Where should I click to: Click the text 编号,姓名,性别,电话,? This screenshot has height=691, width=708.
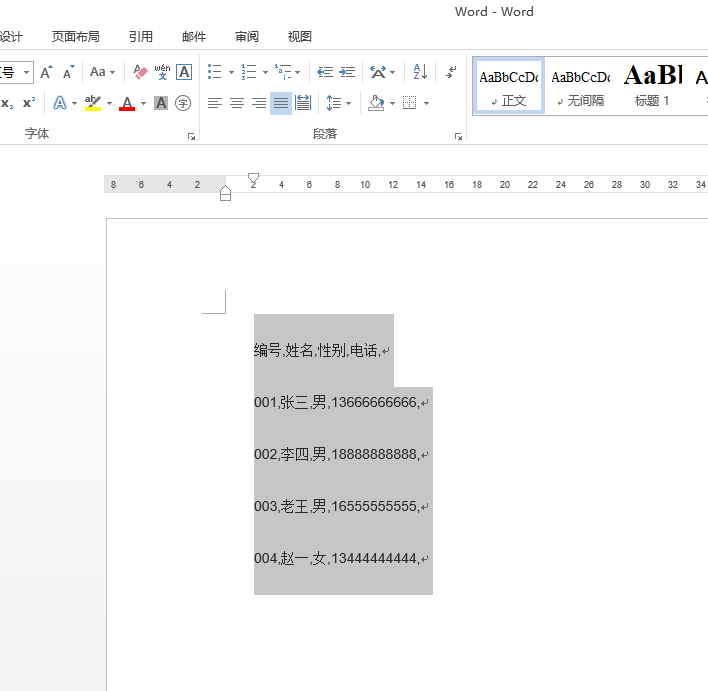click(x=317, y=350)
